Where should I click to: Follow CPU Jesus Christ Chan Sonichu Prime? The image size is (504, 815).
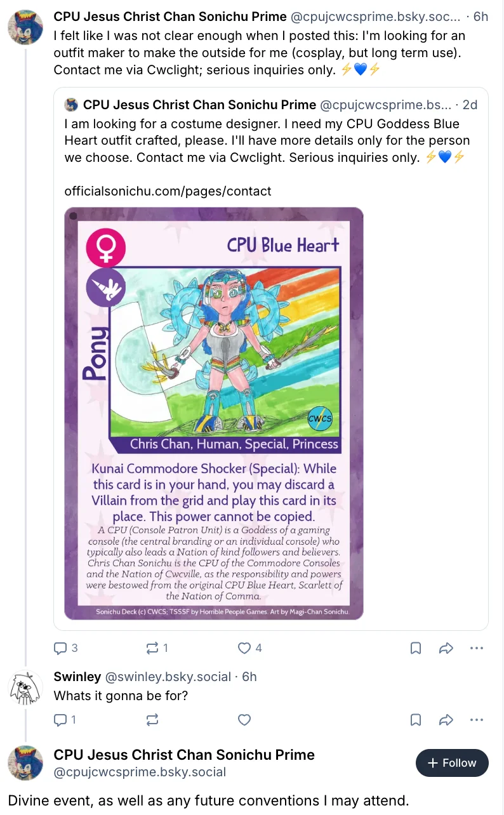(x=452, y=763)
